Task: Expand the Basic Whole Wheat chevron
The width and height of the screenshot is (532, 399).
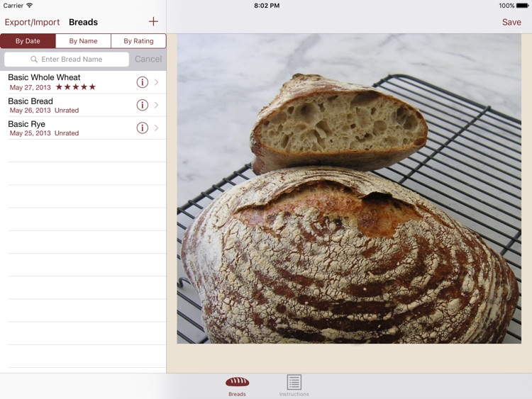Action: tap(157, 82)
